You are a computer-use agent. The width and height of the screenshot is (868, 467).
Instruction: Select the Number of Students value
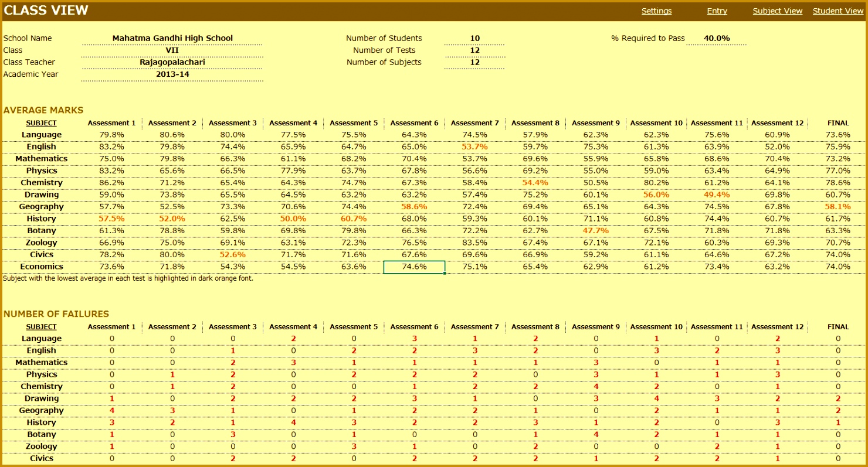pos(474,38)
